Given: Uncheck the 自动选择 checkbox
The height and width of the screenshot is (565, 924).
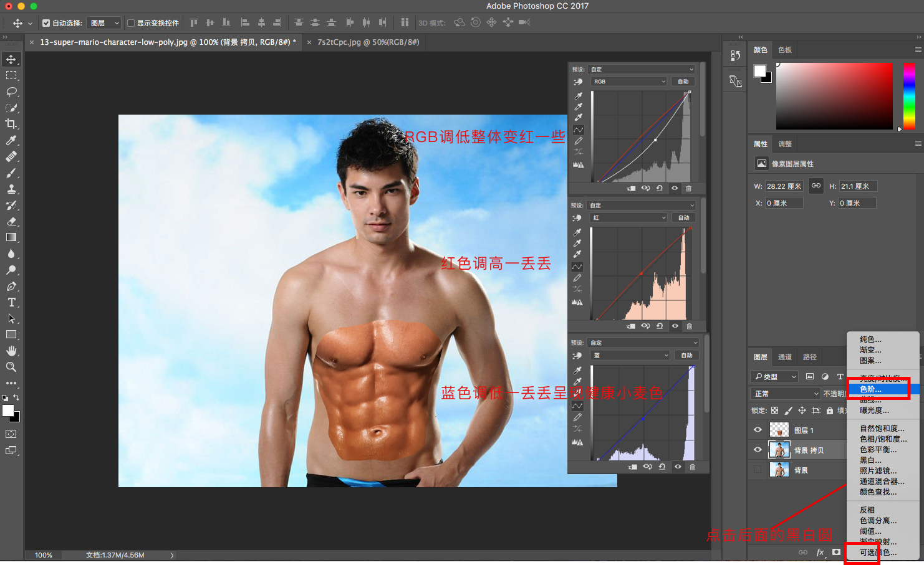Looking at the screenshot, I should click(x=46, y=23).
